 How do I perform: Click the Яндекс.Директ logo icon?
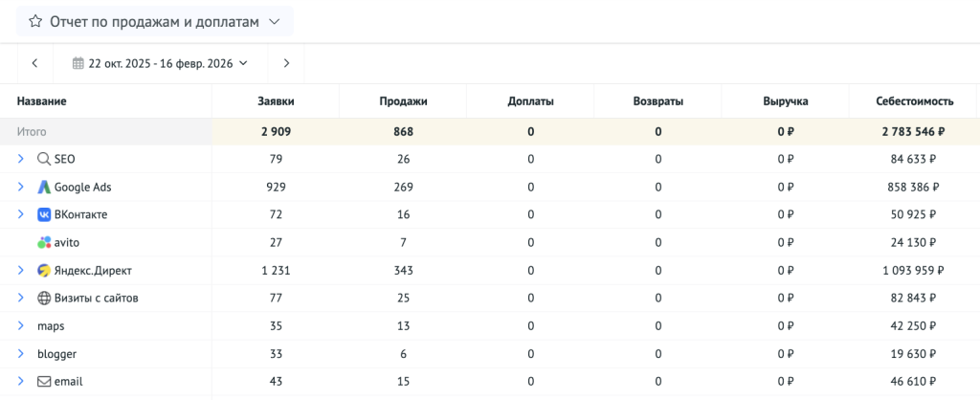pos(43,271)
